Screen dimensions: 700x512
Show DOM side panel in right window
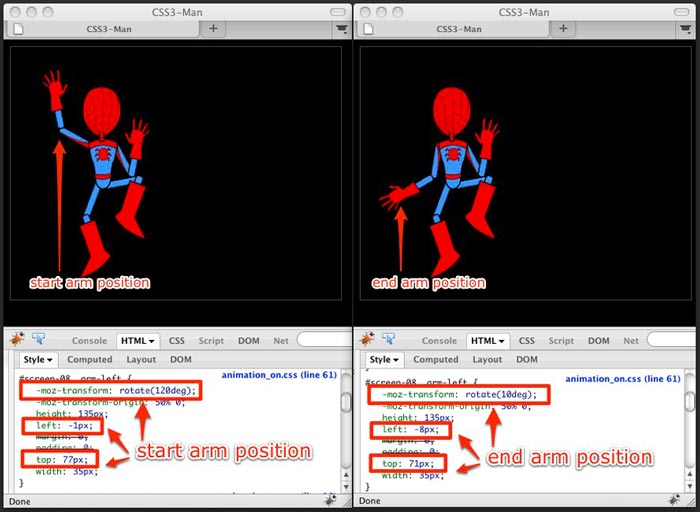click(x=527, y=359)
